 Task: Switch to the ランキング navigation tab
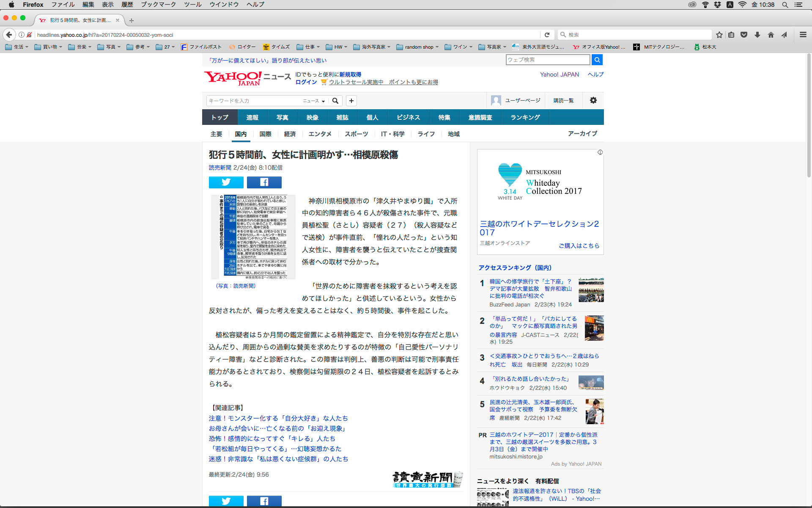click(525, 117)
